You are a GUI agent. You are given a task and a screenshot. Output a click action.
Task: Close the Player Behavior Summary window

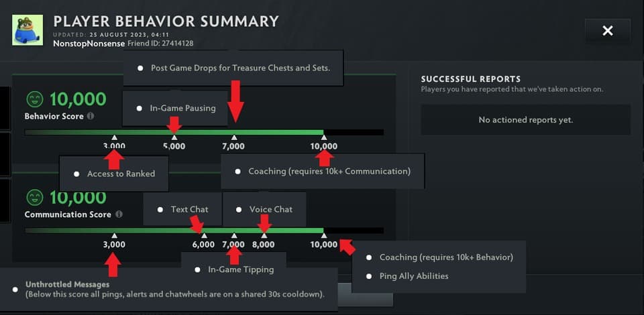(x=607, y=30)
